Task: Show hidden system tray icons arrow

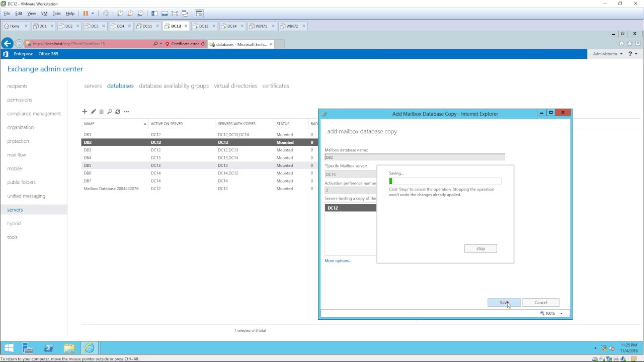Action: (x=595, y=348)
